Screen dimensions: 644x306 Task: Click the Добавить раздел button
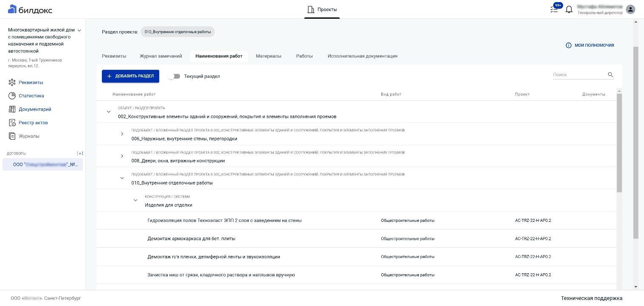130,76
